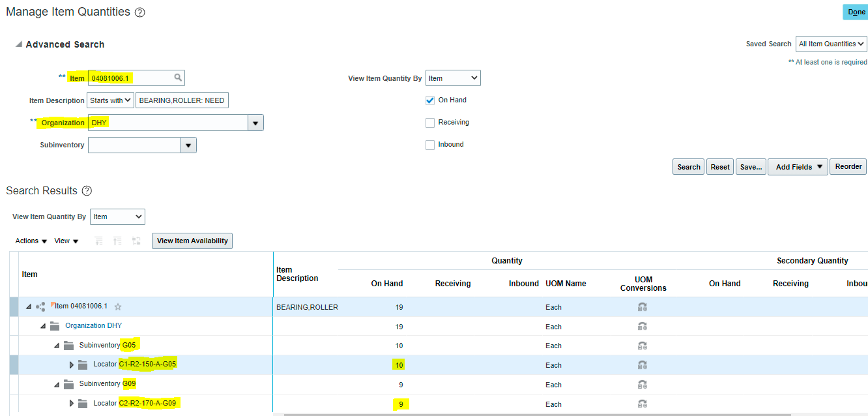Click the hierarchy icon left of Item 04081006.1
The image size is (868, 416).
(39, 306)
